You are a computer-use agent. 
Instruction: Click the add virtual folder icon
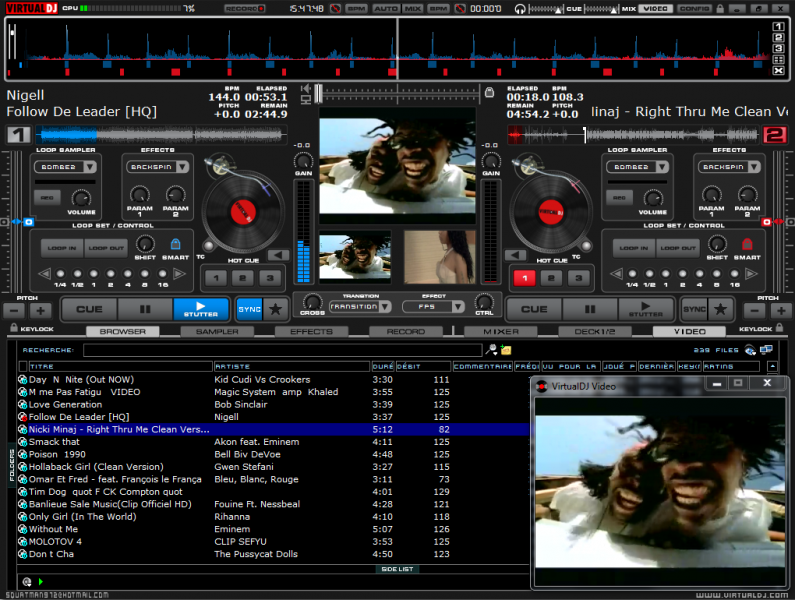(505, 349)
